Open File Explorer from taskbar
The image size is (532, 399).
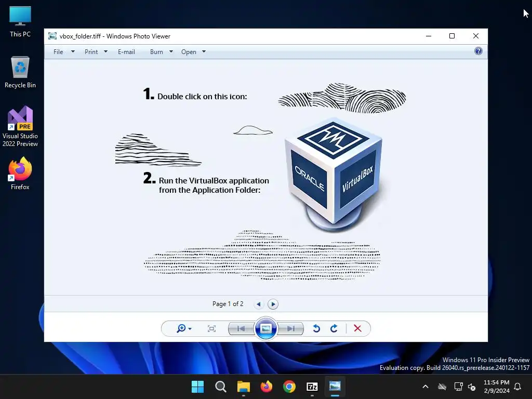click(x=243, y=387)
